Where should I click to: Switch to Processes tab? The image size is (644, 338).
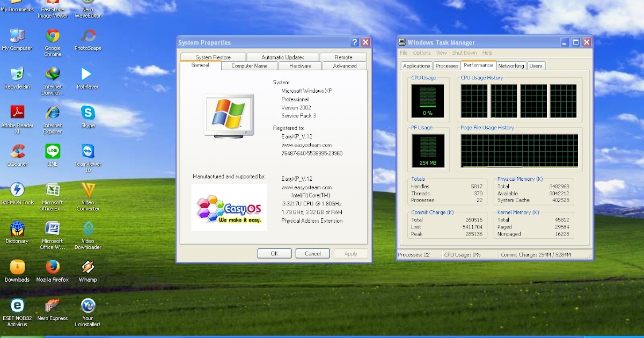coord(447,66)
